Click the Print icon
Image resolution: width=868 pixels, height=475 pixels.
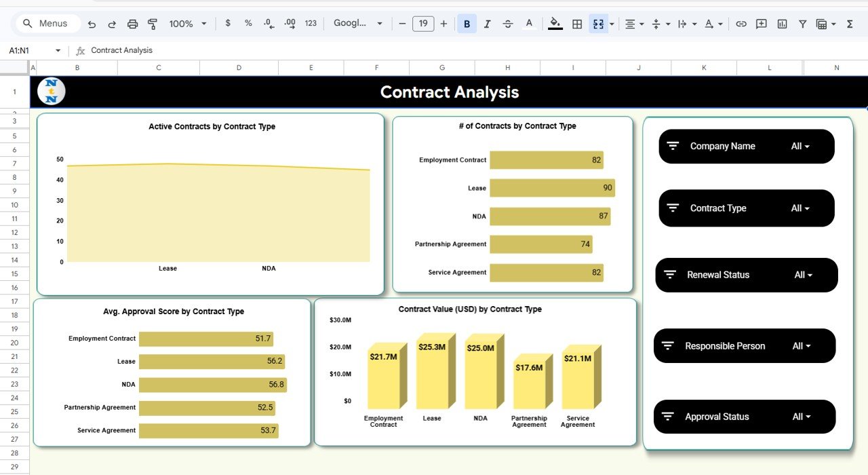tap(132, 22)
